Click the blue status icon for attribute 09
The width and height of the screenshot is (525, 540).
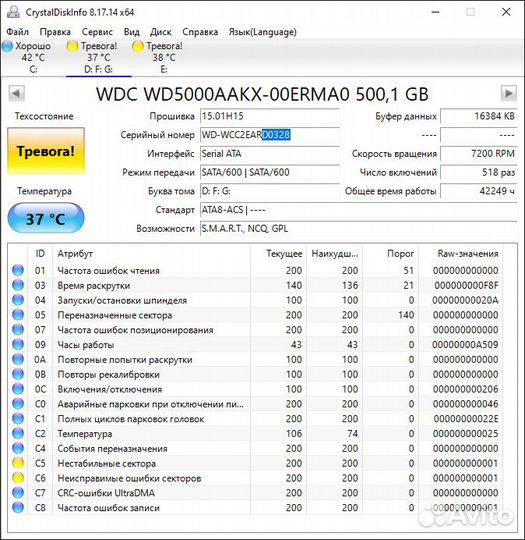18,344
